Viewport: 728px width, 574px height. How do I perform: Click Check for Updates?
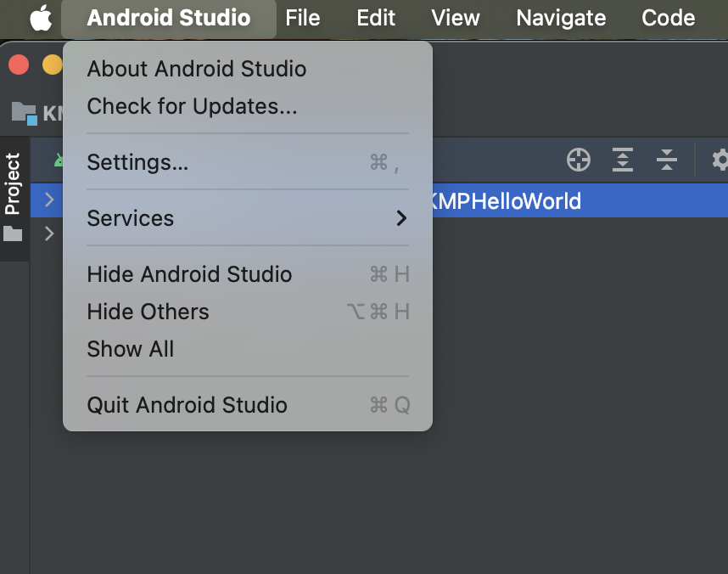[x=191, y=106]
